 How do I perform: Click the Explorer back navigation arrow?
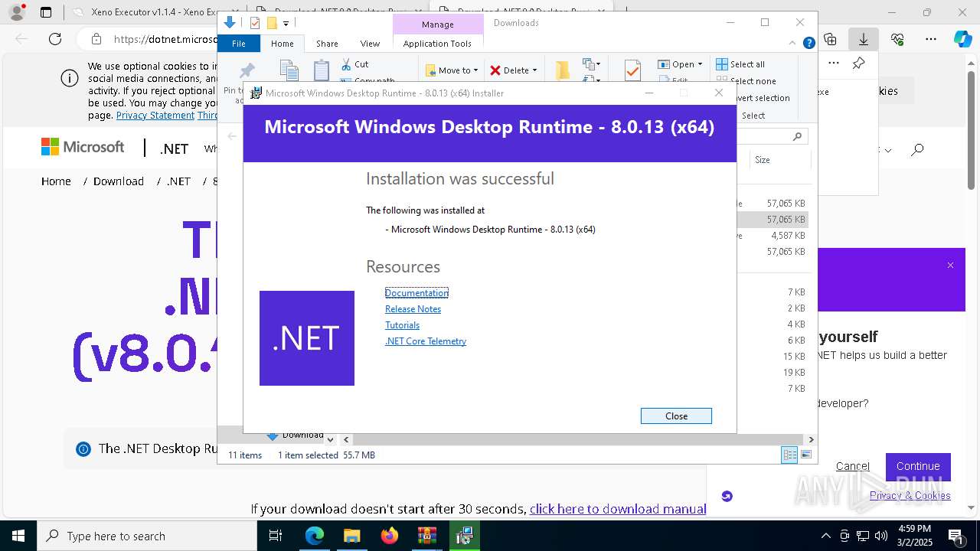point(232,136)
